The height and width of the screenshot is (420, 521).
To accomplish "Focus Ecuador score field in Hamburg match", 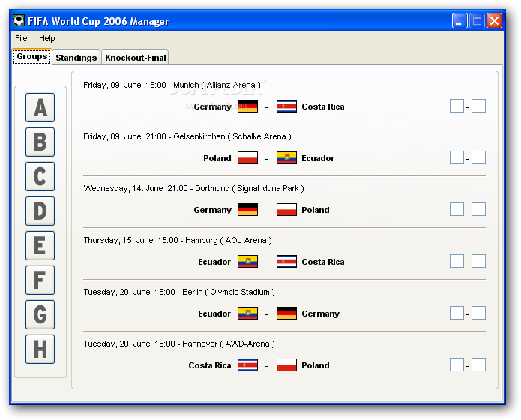I will coord(457,261).
